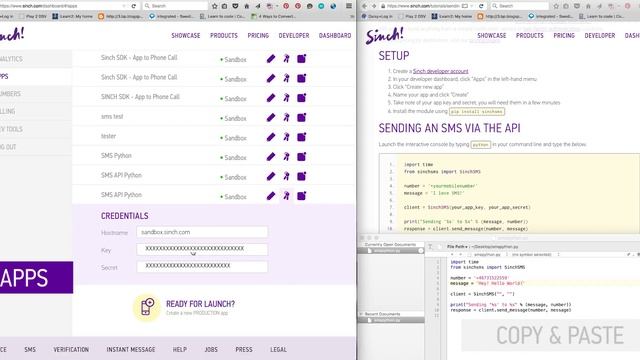Click the globe extension icon in left browser
The width and height of the screenshot is (640, 360).
333,6
